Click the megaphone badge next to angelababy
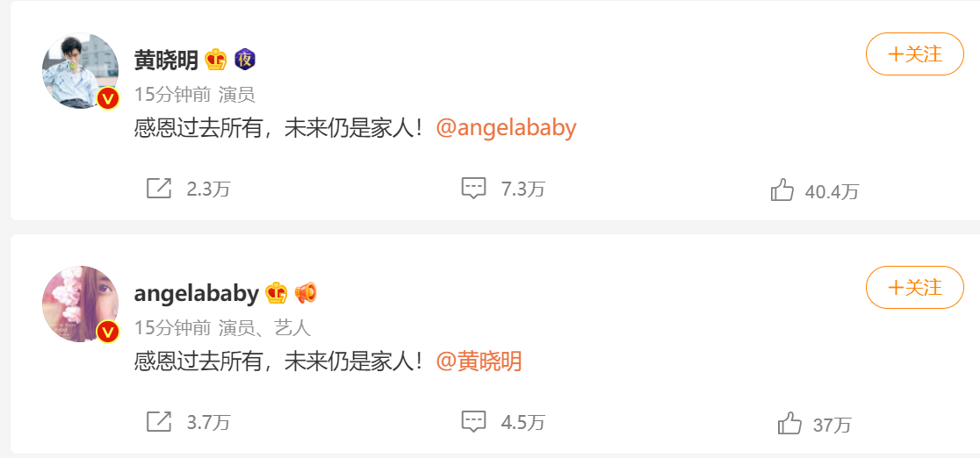The image size is (980, 458). tap(306, 293)
